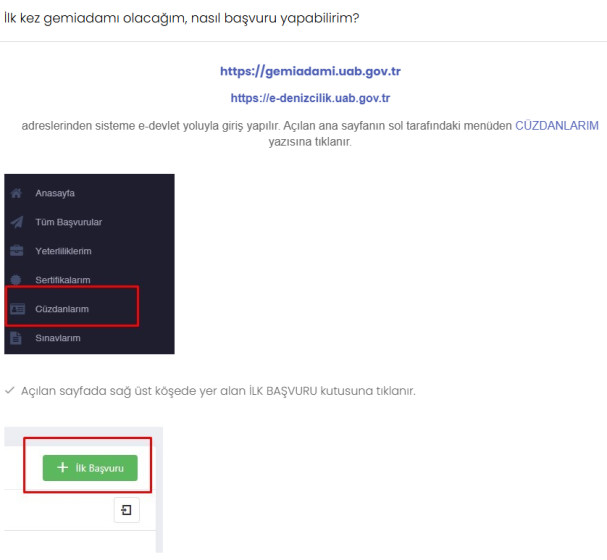Click the badge icon beside Sertifikalarım
Image resolution: width=607 pixels, height=560 pixels.
click(x=16, y=280)
